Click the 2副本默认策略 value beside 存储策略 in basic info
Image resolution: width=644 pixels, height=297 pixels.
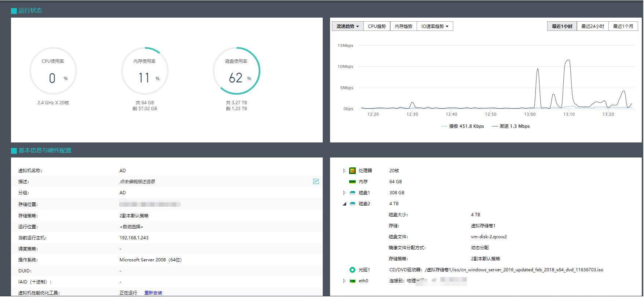(134, 216)
